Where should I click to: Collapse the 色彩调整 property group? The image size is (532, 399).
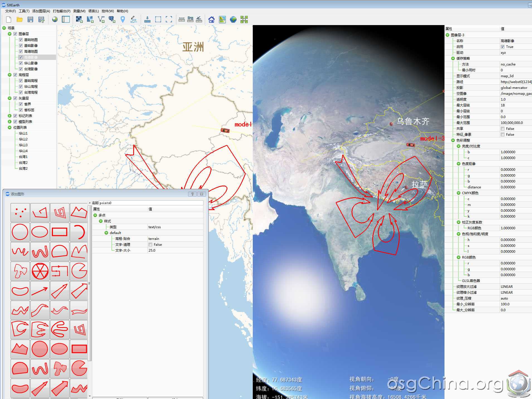pyautogui.click(x=453, y=140)
